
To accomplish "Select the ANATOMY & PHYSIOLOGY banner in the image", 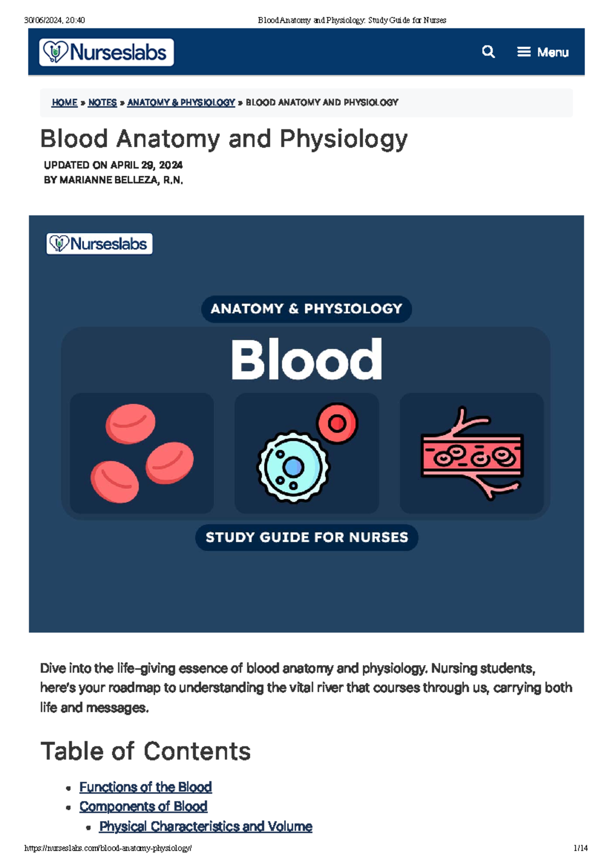I will [306, 309].
